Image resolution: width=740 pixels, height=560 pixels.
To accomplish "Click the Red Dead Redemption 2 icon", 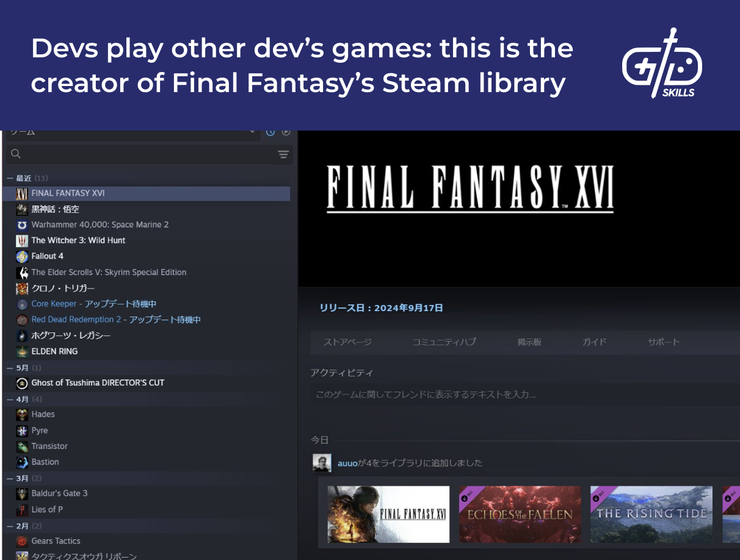I will pos(22,320).
